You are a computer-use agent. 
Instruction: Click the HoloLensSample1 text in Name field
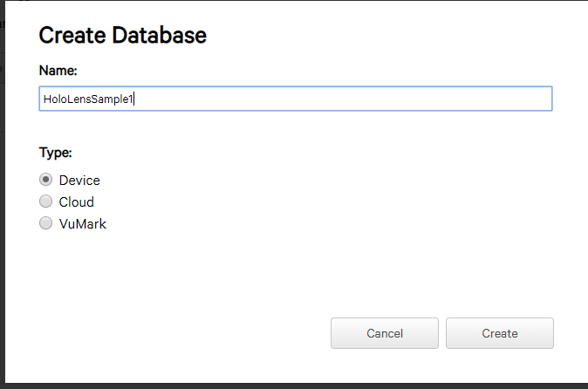[x=87, y=99]
